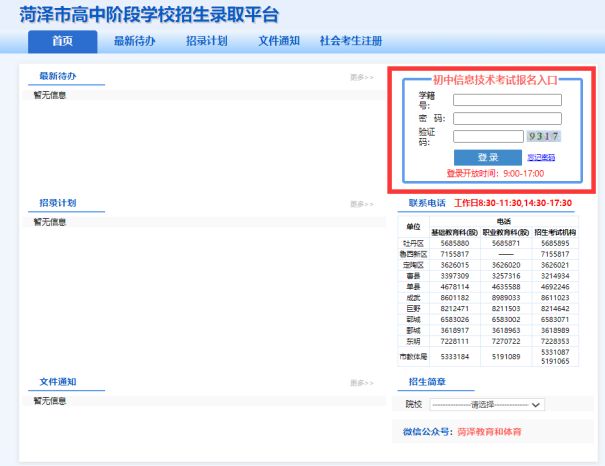
Task: Click phone number 5685895
Action: pos(555,243)
